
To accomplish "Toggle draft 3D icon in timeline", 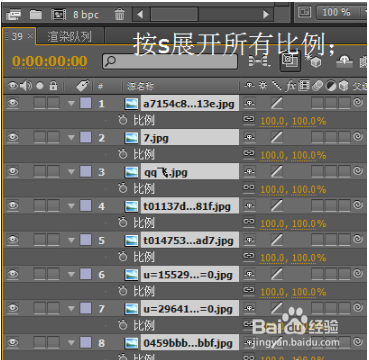I will click(x=313, y=61).
